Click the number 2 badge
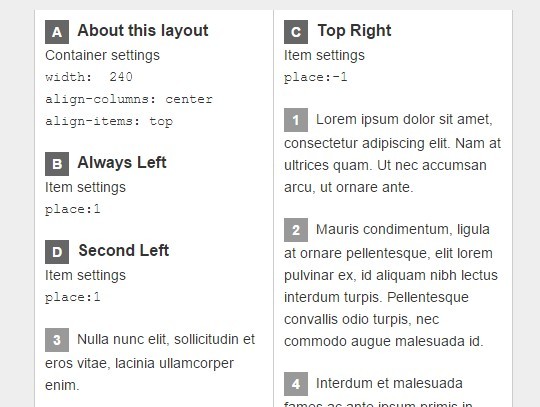The width and height of the screenshot is (540, 407). [296, 230]
